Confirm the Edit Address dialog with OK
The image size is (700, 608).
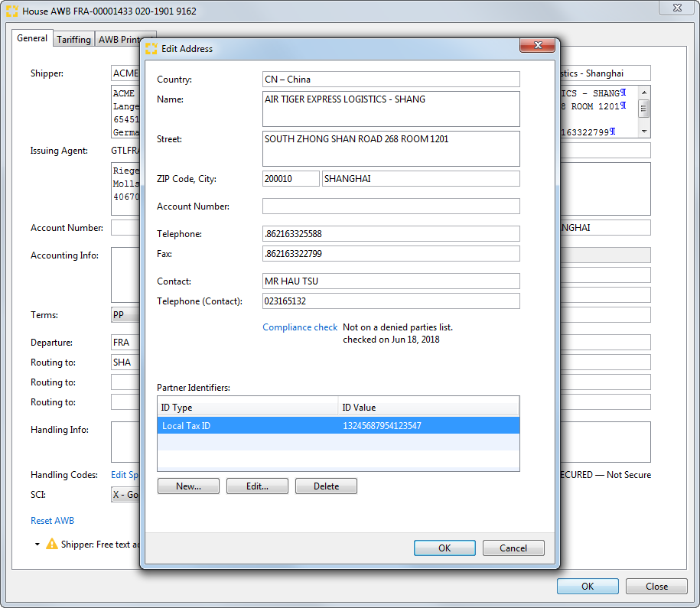coord(444,548)
